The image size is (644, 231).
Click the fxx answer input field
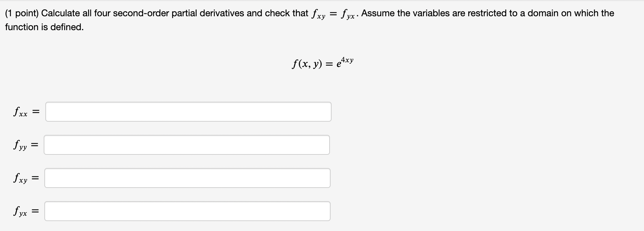pos(189,112)
